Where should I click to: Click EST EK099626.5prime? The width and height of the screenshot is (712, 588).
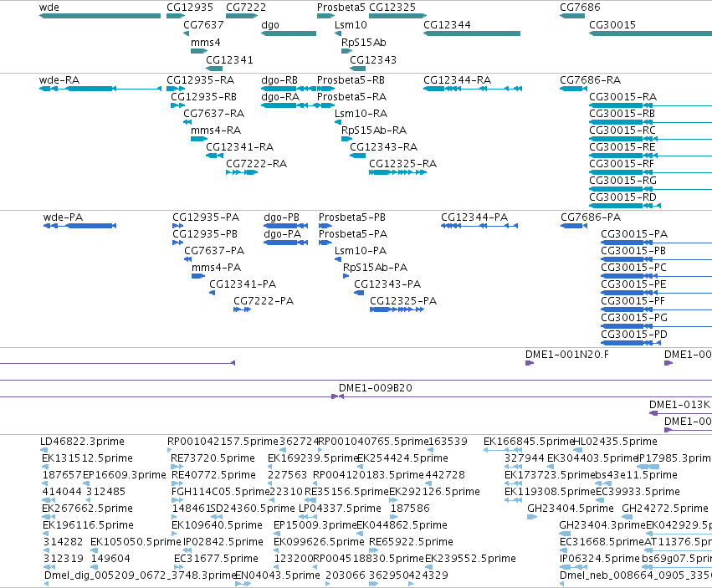pyautogui.click(x=319, y=542)
